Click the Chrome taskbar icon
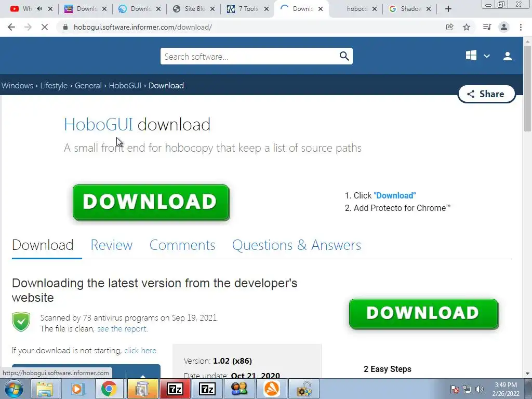Screen dimensions: 532x399 [x=109, y=389]
